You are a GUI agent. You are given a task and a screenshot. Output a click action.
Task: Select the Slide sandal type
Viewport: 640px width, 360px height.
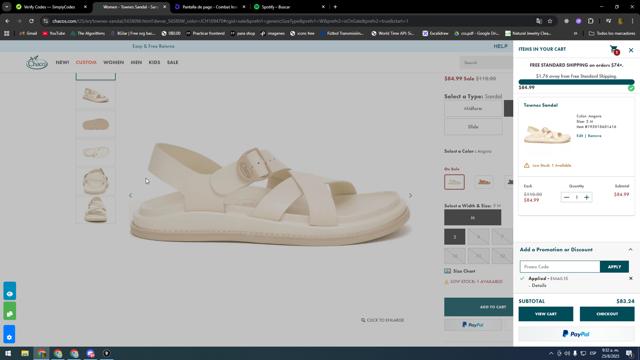[x=473, y=127]
